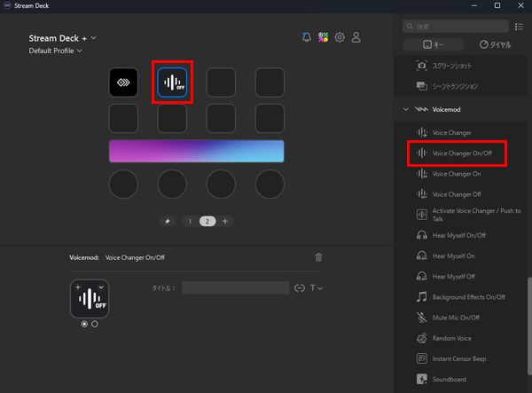This screenshot has width=532, height=393.
Task: Select the first empty key in second row
Action: [x=123, y=118]
